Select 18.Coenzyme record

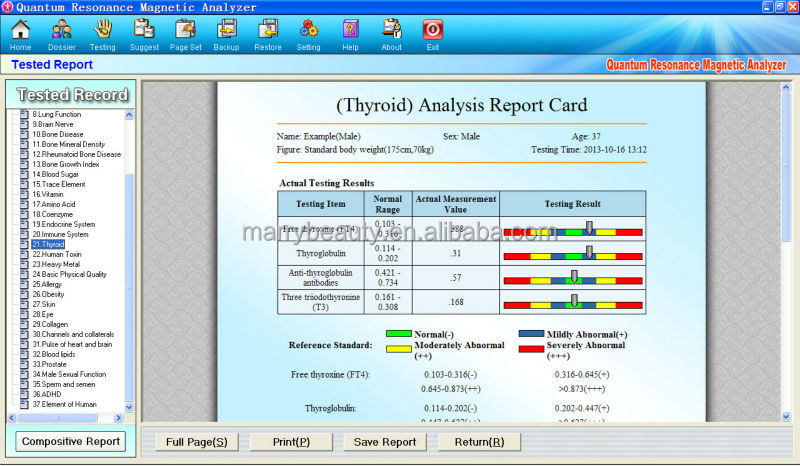tap(53, 214)
